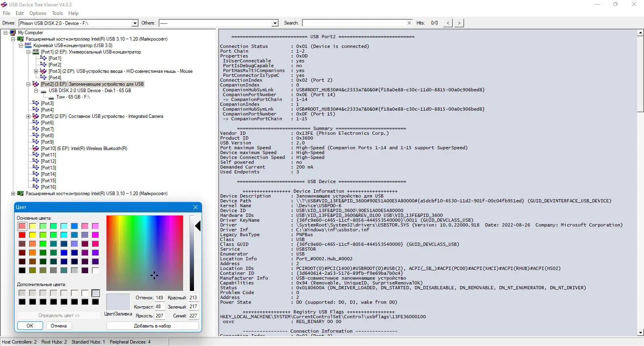Open the Tools menu
Image resolution: width=644 pixels, height=346 pixels.
coord(57,13)
